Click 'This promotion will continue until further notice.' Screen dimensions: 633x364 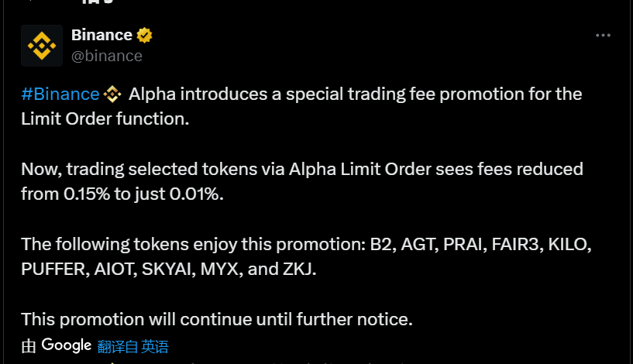(217, 319)
